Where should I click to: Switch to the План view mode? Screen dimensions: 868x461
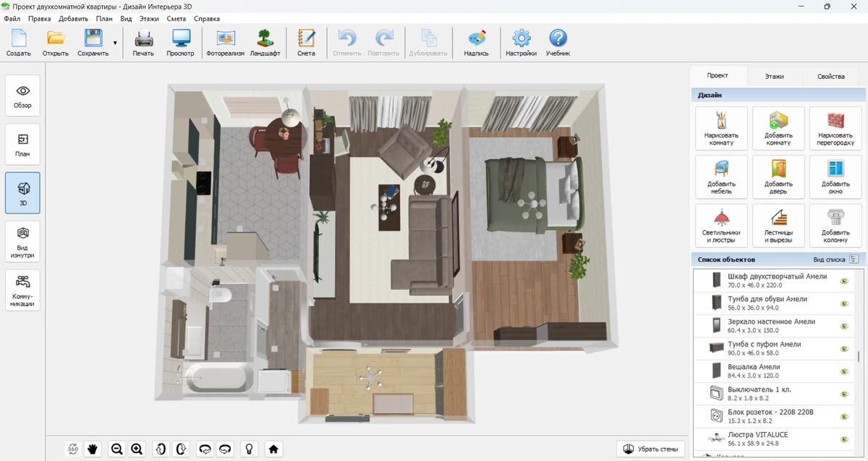tap(22, 143)
